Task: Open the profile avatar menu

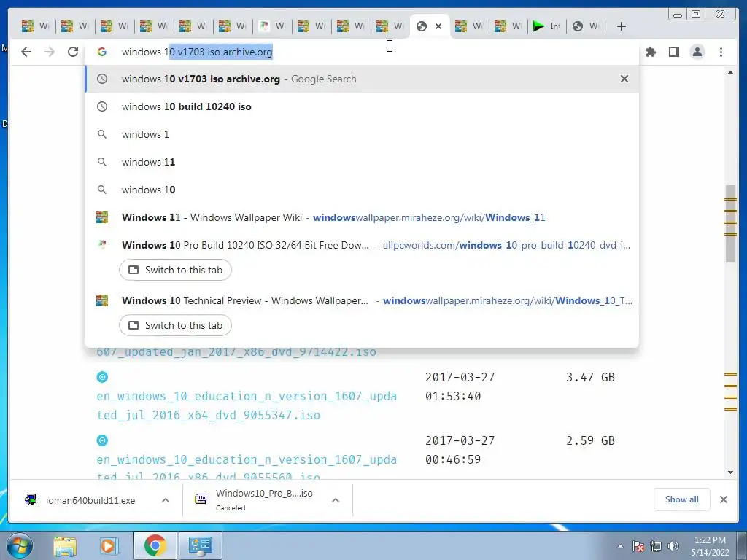Action: click(697, 52)
